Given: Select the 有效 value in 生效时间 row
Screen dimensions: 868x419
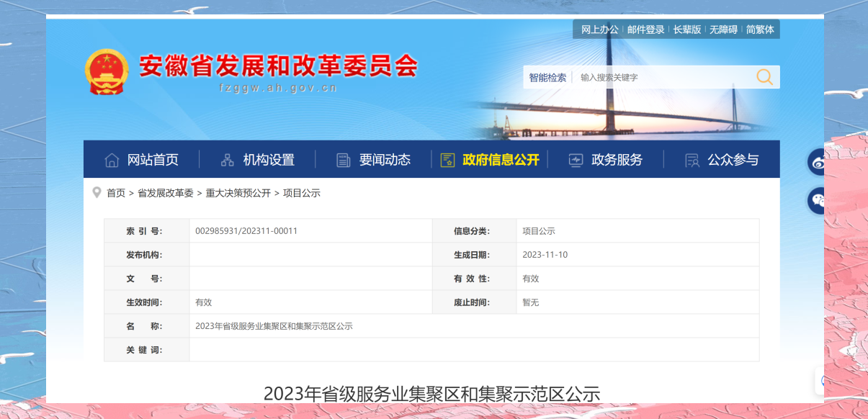Looking at the screenshot, I should [x=203, y=302].
